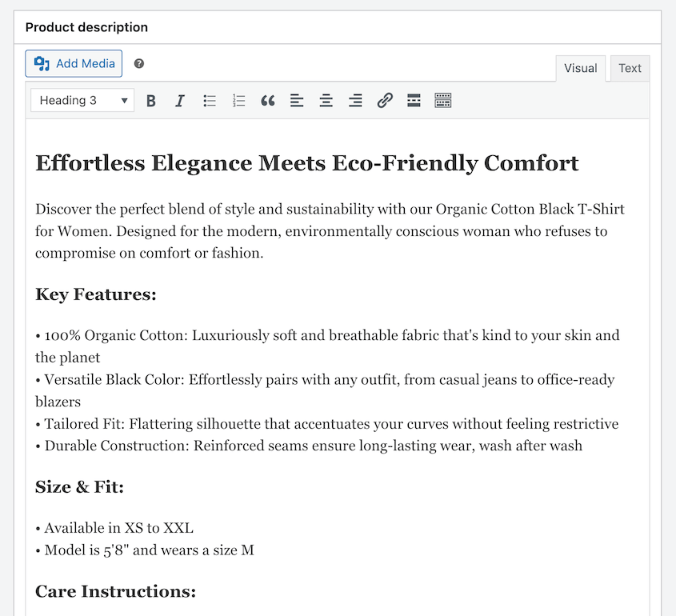676x616 pixels.
Task: Switch to the Text editing tab
Action: [630, 68]
